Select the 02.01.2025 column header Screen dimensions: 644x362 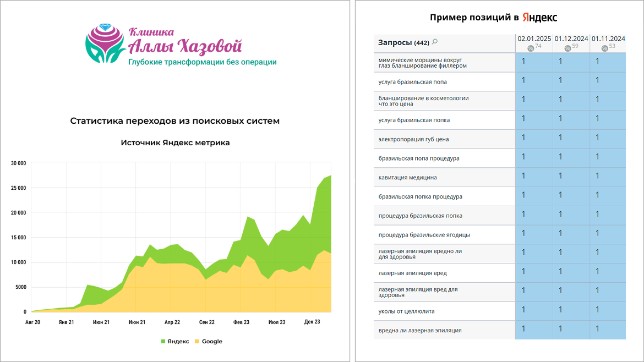[534, 39]
